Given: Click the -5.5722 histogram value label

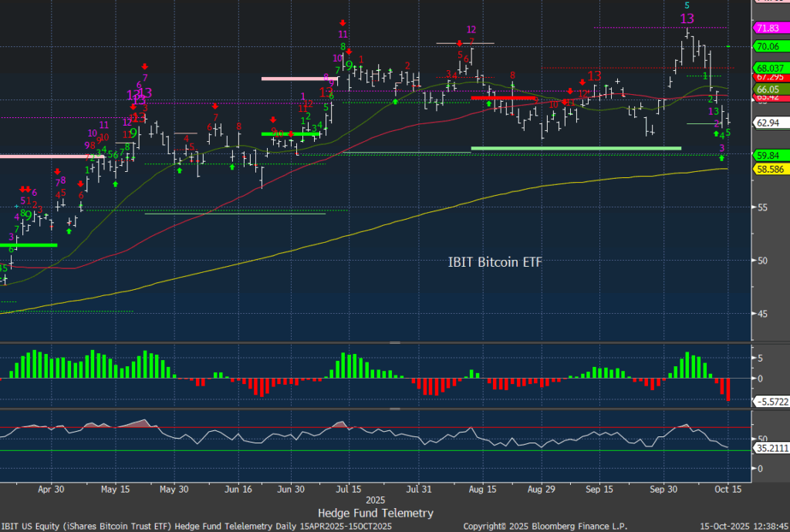Looking at the screenshot, I should click(768, 402).
